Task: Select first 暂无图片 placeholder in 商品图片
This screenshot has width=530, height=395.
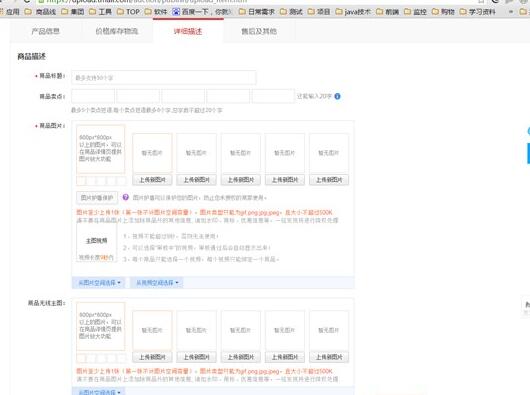Action: [x=152, y=153]
